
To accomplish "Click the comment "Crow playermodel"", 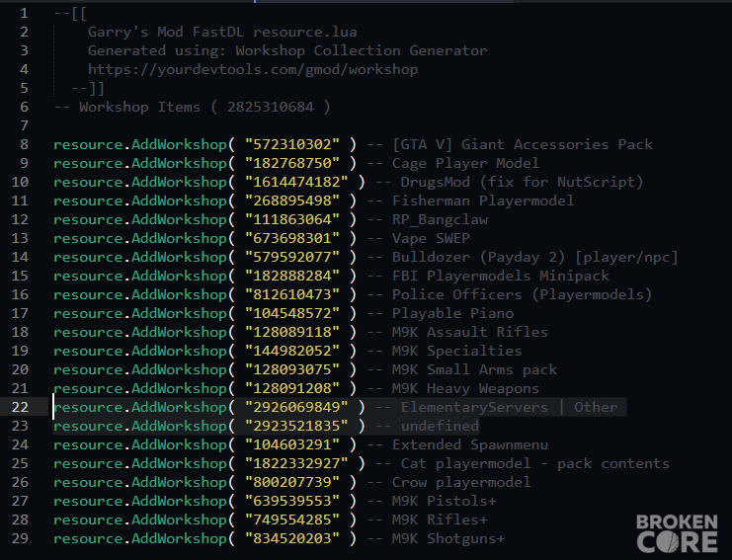I will 461,482.
